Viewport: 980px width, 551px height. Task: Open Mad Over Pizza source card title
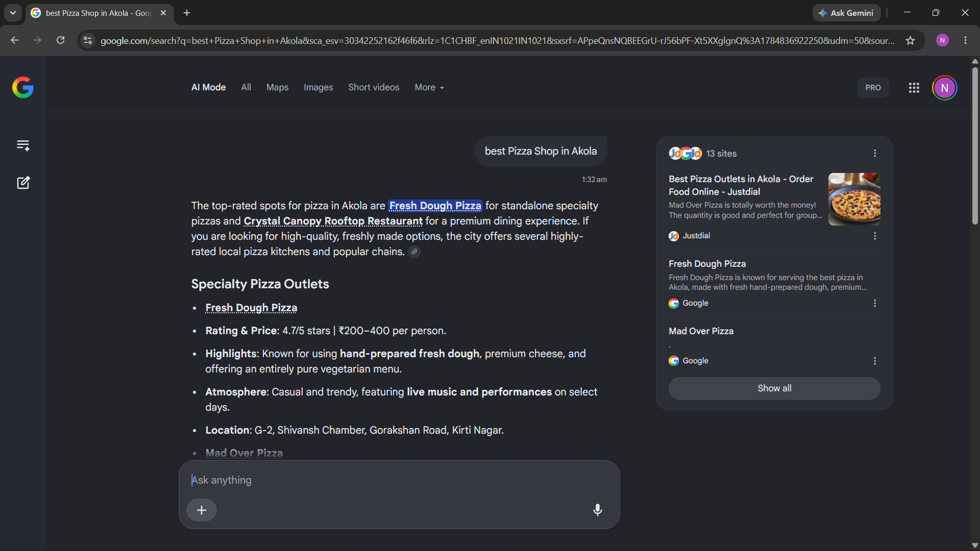click(701, 331)
